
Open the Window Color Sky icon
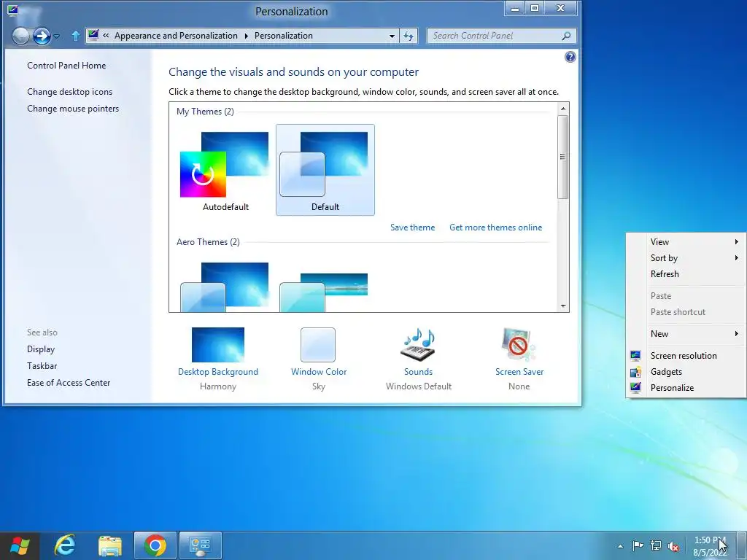(x=318, y=345)
